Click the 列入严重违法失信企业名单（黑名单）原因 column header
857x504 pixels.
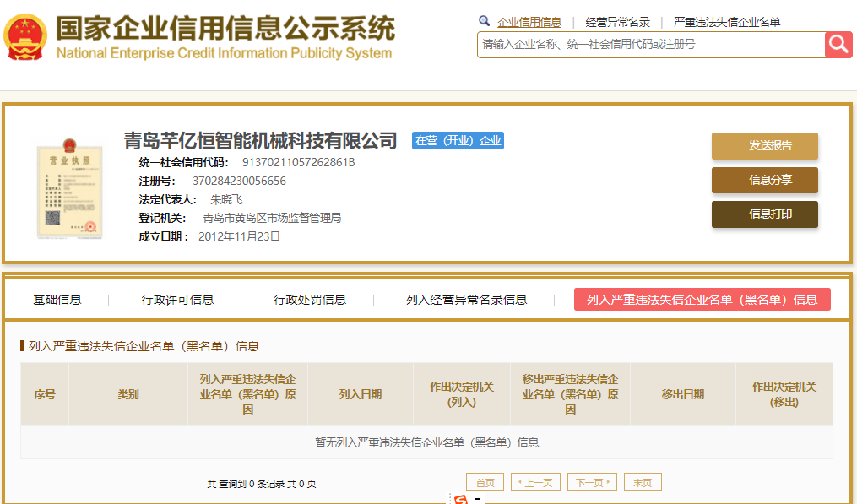pyautogui.click(x=247, y=394)
